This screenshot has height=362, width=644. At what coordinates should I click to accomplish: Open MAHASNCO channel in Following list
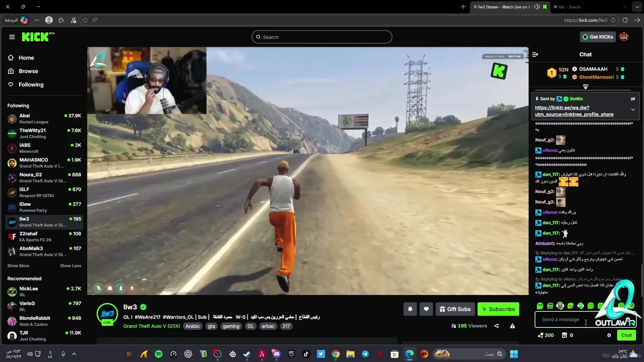[44, 163]
